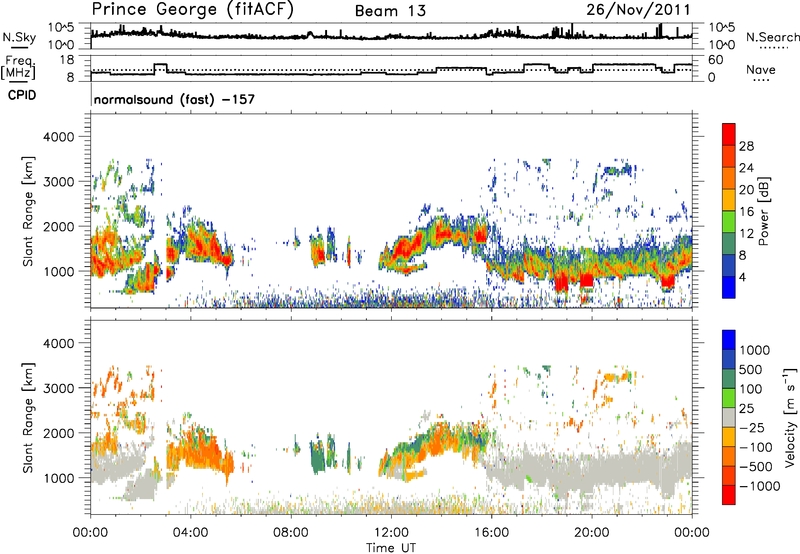The image size is (800, 554).
Task: Click the 'Prince George (fitACF)' plot title
Action: 192,9
